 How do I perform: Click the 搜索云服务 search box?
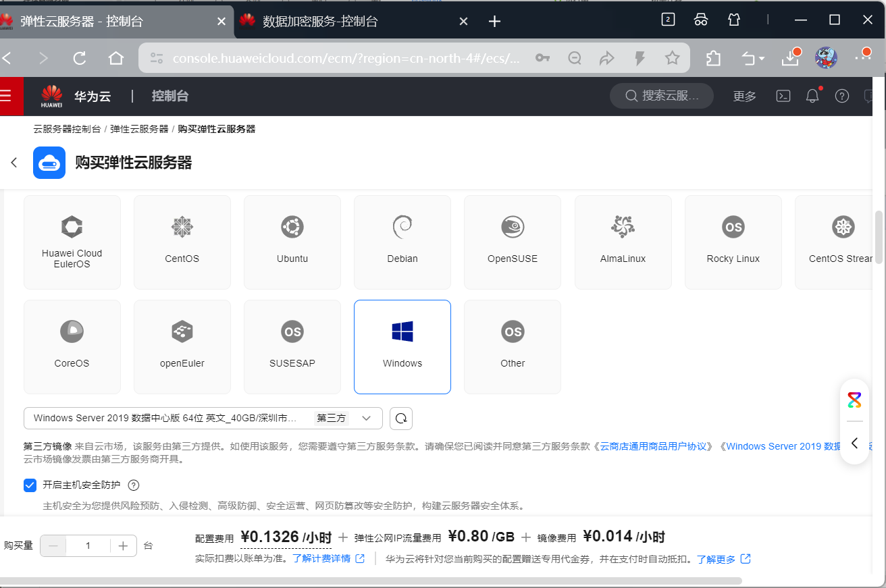(x=662, y=96)
